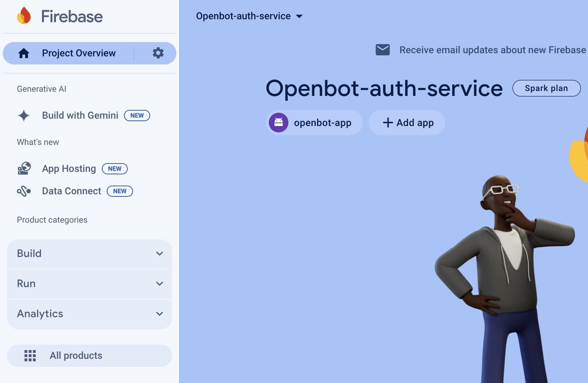
Task: Click the Spark plan button
Action: 546,88
